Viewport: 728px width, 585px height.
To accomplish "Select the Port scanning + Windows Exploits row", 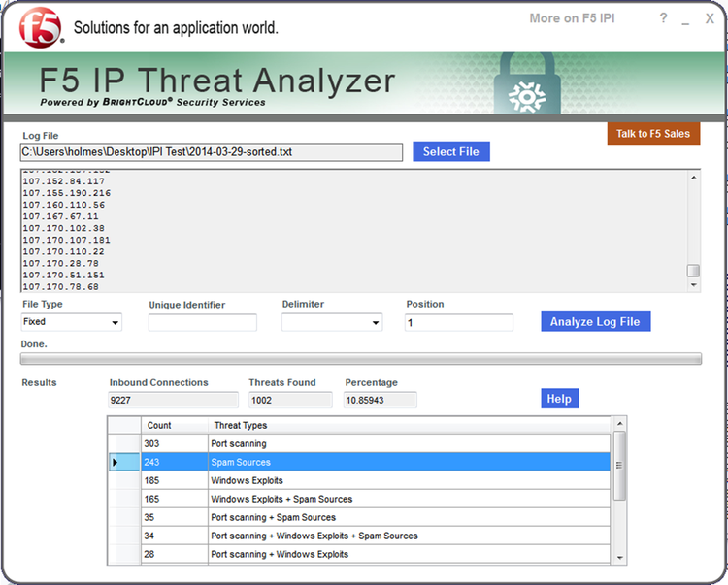I will click(x=359, y=554).
